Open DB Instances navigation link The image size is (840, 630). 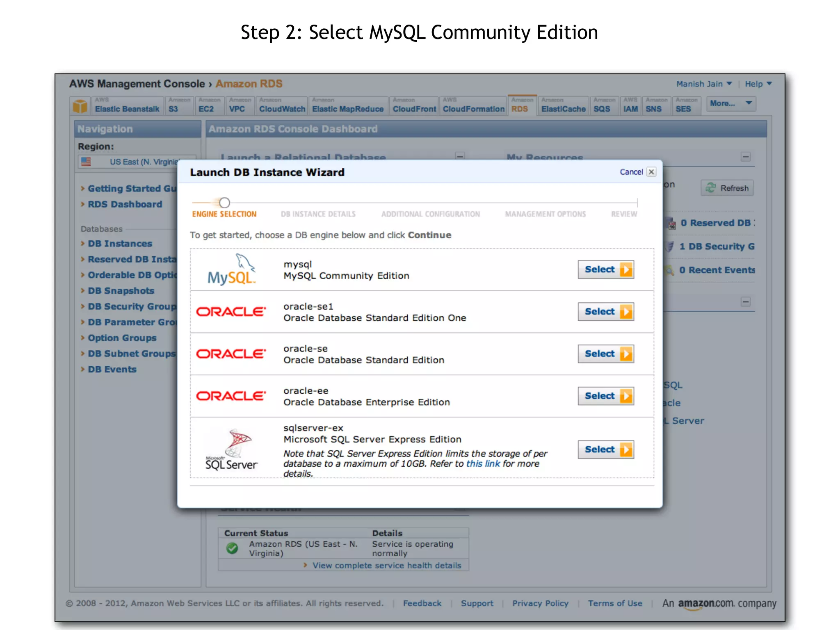(120, 244)
